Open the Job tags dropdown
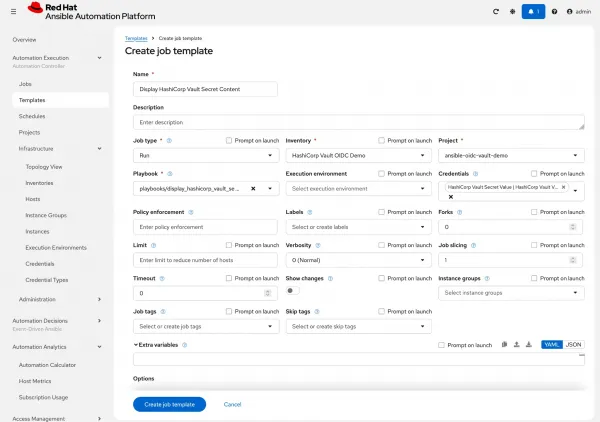 click(206, 326)
